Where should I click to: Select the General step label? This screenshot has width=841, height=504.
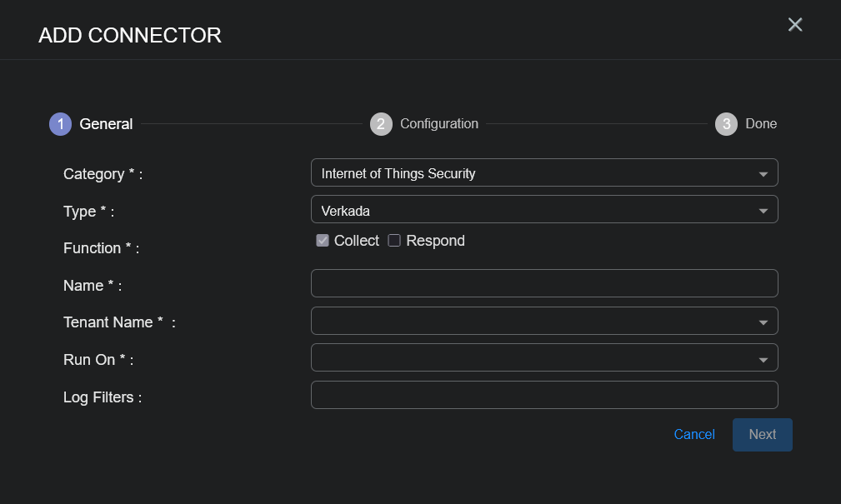coord(106,124)
